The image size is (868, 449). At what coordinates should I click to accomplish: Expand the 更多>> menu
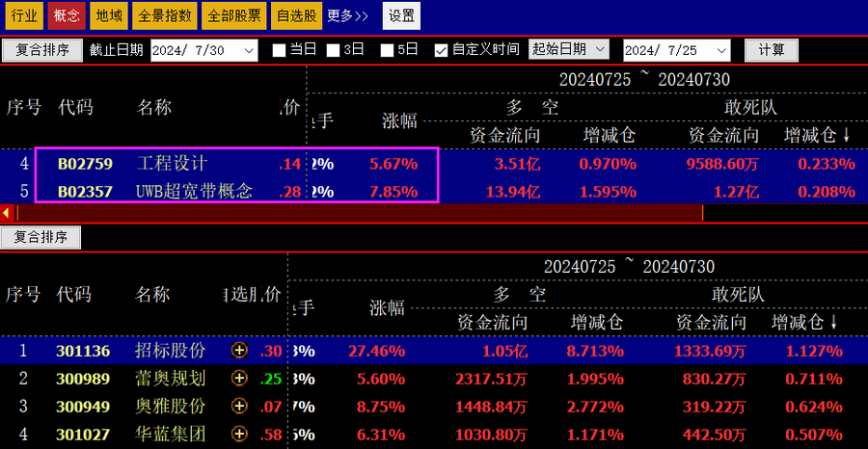(x=348, y=15)
